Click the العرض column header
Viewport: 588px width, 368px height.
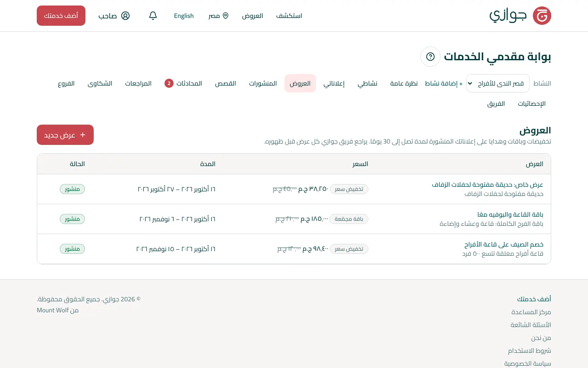pyautogui.click(x=535, y=164)
